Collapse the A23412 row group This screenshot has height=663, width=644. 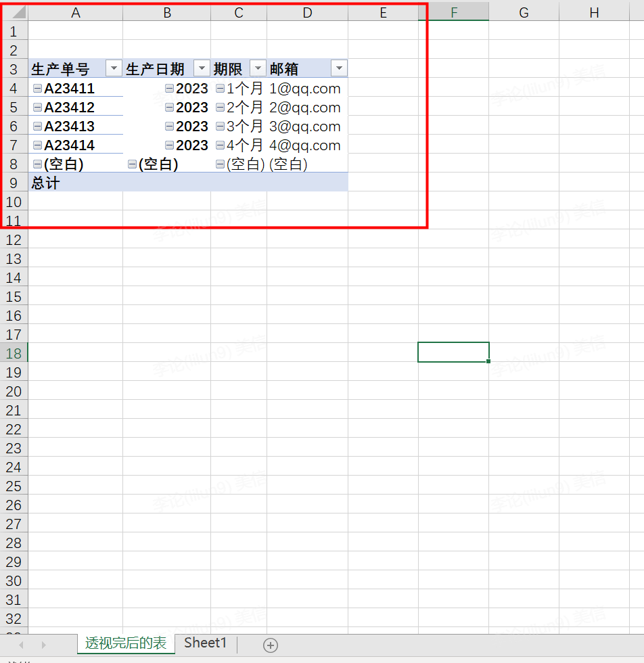pos(37,107)
